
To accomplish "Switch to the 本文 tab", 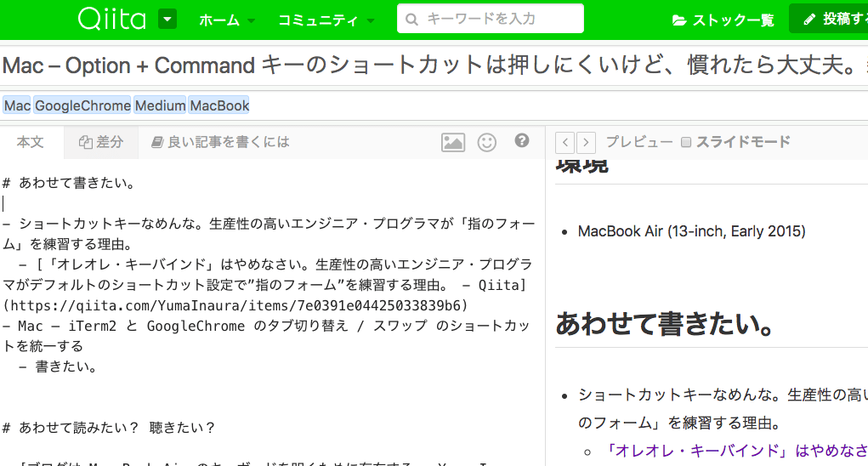I will (31, 142).
